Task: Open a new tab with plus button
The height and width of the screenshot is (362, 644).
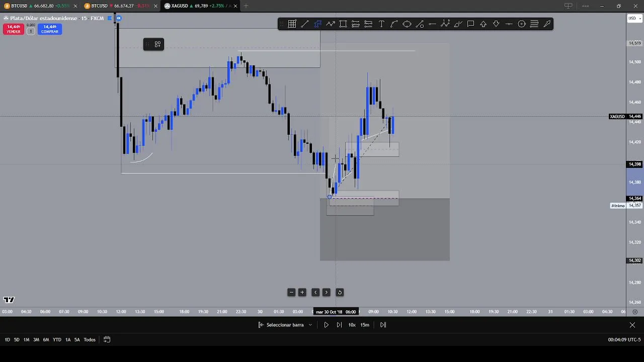Action: pos(246,6)
